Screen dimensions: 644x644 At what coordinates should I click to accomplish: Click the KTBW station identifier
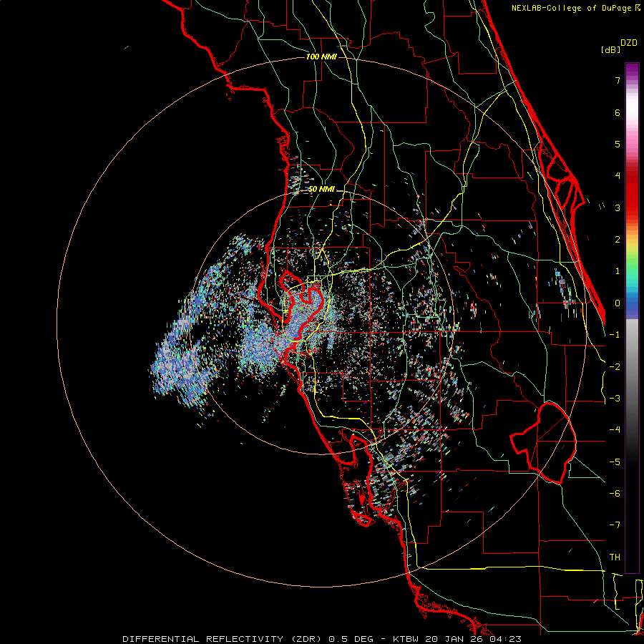tap(406, 639)
